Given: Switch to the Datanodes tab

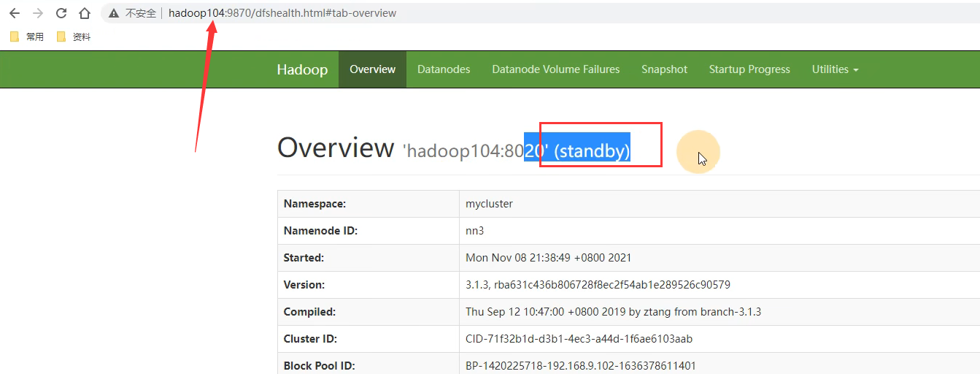Looking at the screenshot, I should tap(444, 69).
